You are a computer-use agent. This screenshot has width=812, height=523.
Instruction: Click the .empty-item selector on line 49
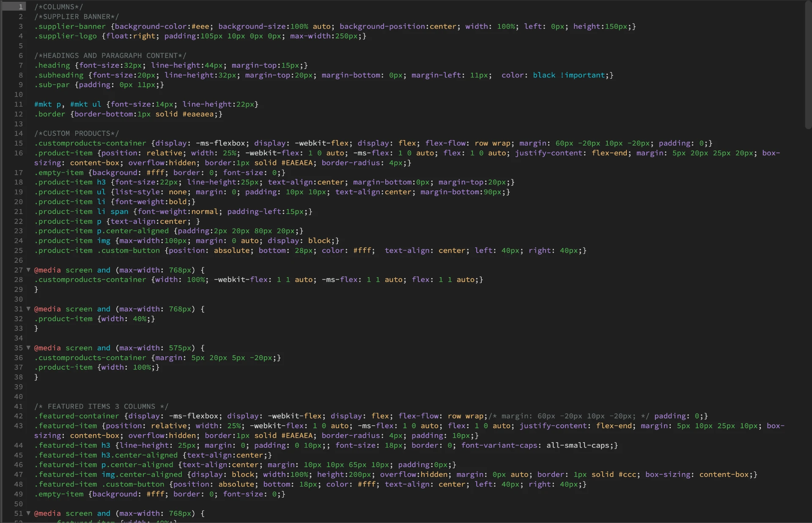point(59,494)
